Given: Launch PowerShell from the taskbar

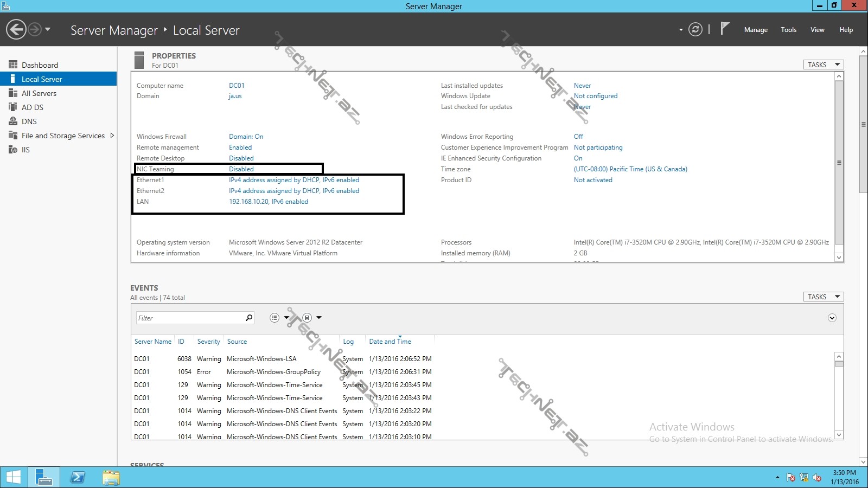Looking at the screenshot, I should [78, 477].
